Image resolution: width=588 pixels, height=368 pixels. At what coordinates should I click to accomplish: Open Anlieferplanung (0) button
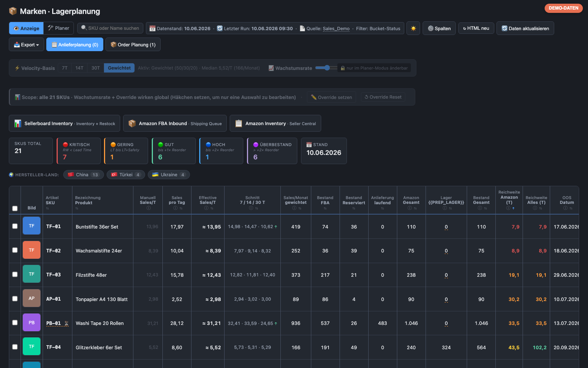tap(75, 45)
